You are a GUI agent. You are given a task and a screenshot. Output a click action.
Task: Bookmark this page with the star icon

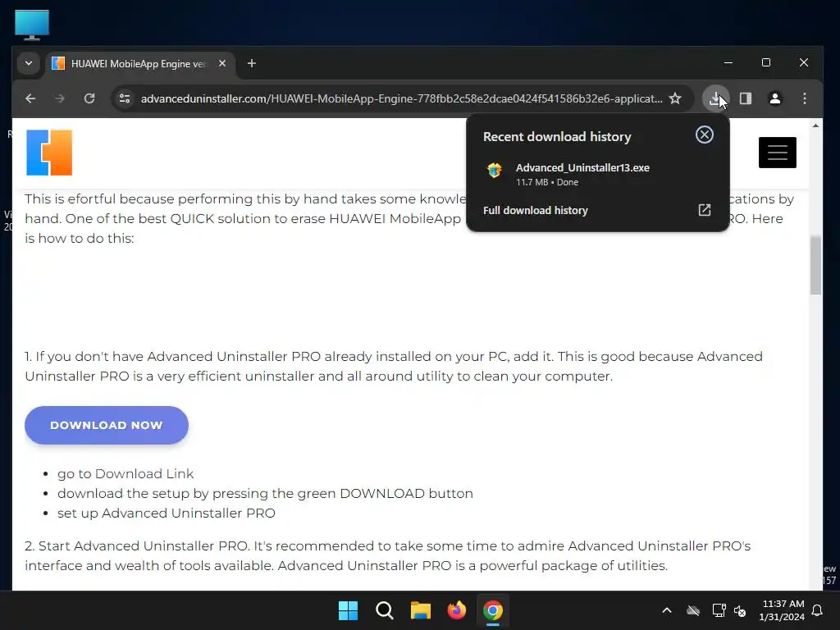pos(675,98)
